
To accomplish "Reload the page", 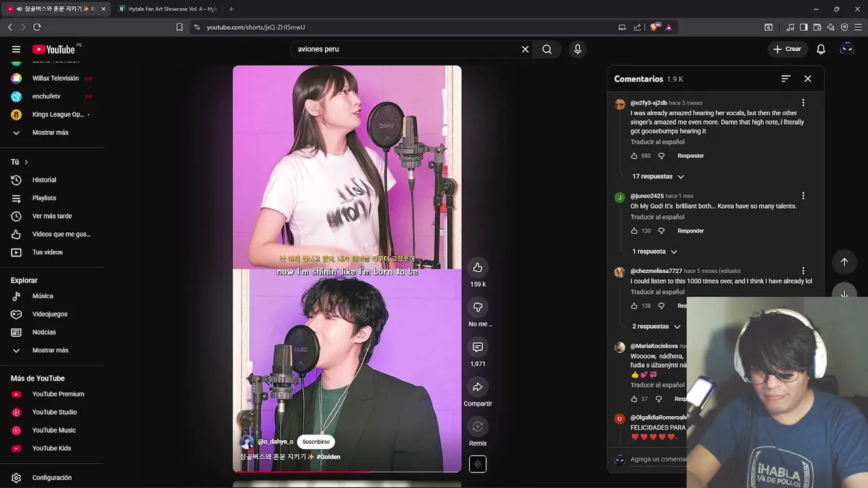I will click(x=37, y=27).
